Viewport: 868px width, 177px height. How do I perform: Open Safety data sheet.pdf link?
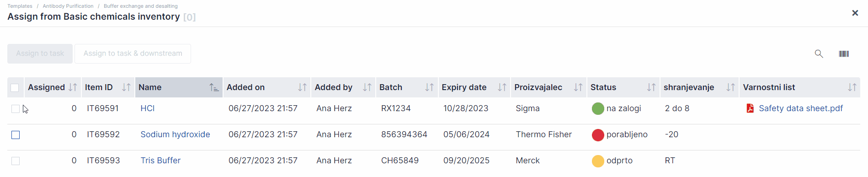(x=801, y=108)
